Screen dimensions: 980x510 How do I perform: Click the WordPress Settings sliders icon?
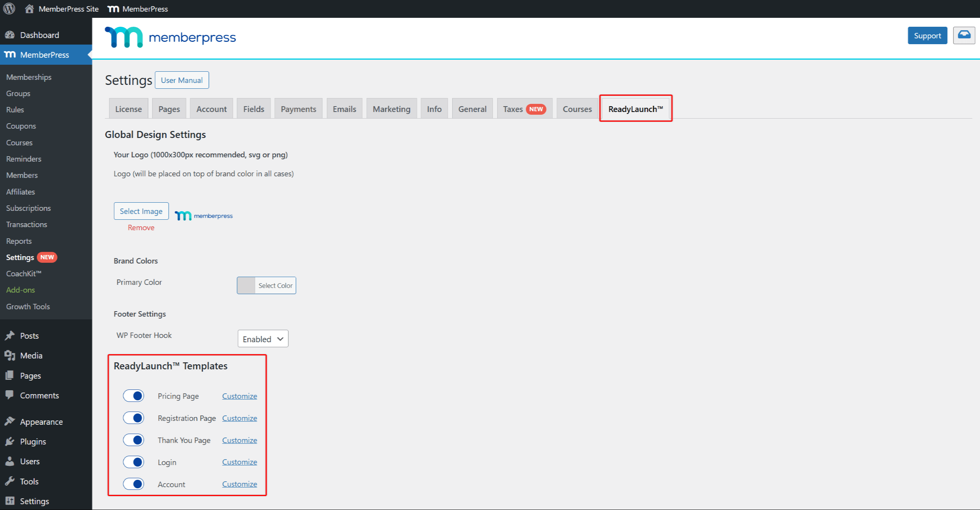pyautogui.click(x=10, y=501)
